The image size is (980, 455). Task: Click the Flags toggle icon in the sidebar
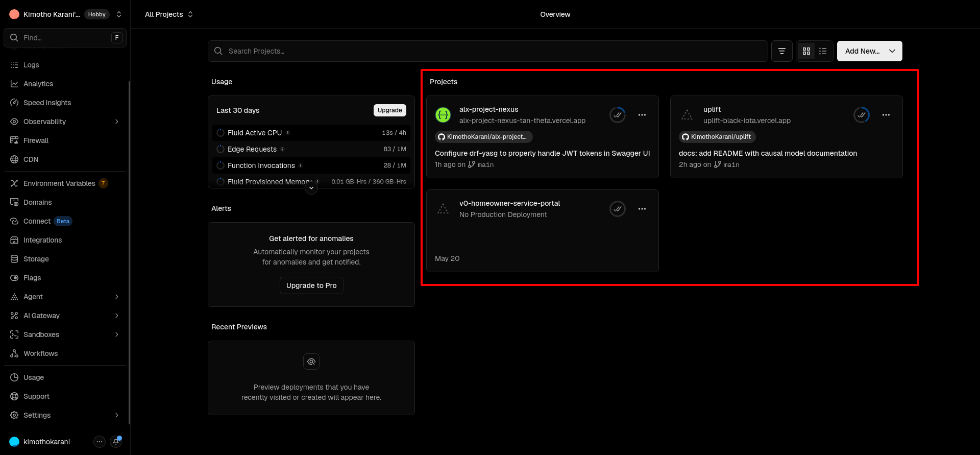[x=14, y=278]
